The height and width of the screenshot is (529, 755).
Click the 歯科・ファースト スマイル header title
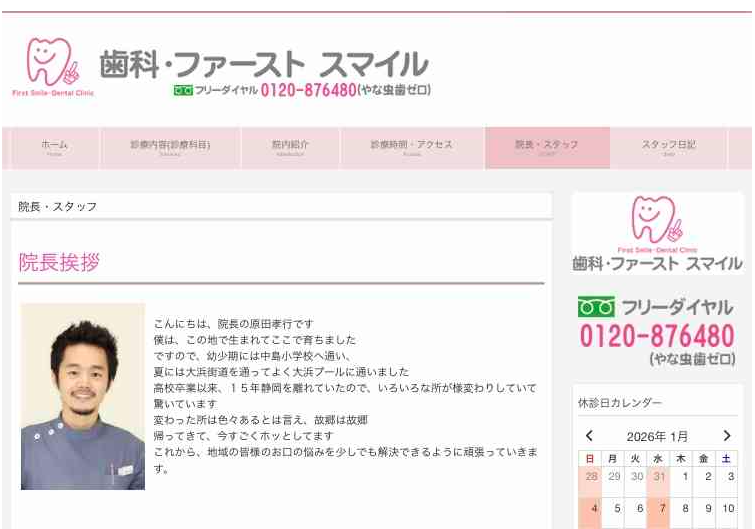point(264,63)
